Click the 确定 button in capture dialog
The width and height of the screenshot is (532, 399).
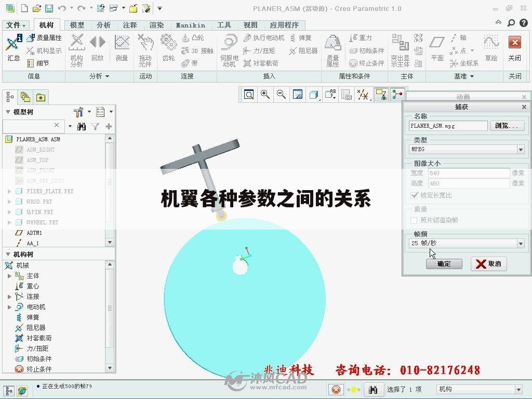click(x=444, y=263)
